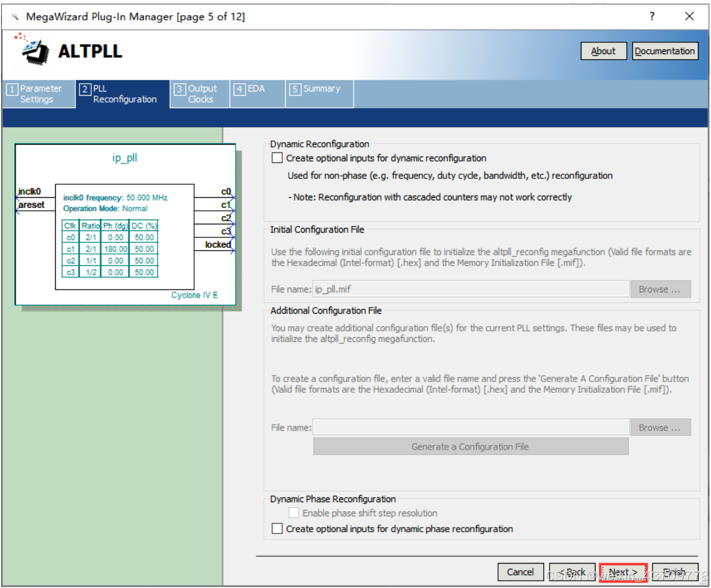Viewport: 711px width, 588px height.
Task: Click the inclk0 port label
Action: (x=30, y=191)
